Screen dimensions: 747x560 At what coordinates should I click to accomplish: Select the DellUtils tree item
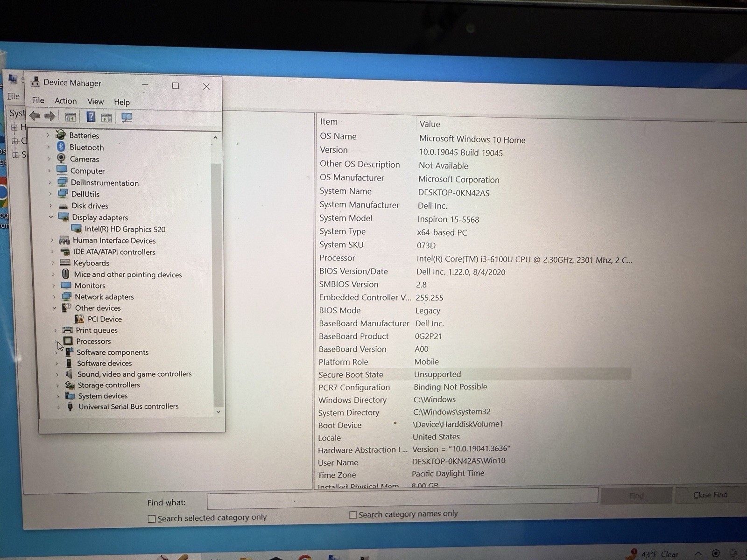[x=85, y=194]
